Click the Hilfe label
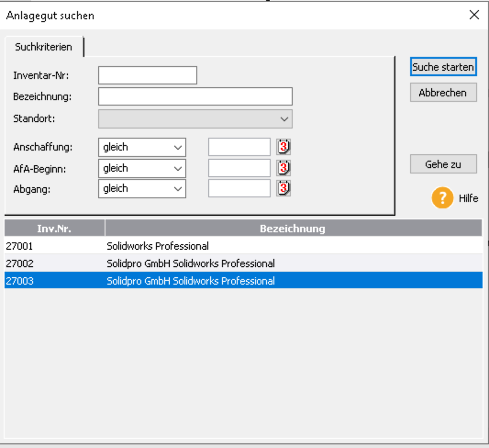 coord(468,198)
